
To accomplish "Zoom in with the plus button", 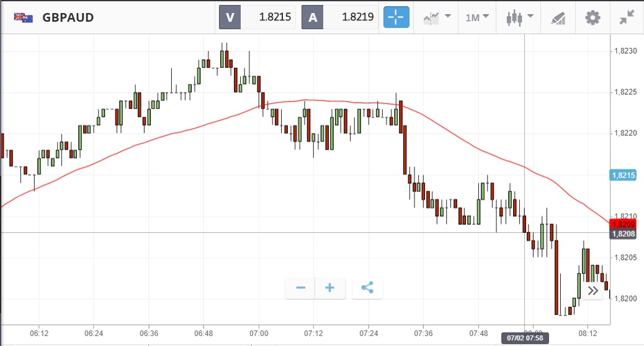I will point(330,288).
